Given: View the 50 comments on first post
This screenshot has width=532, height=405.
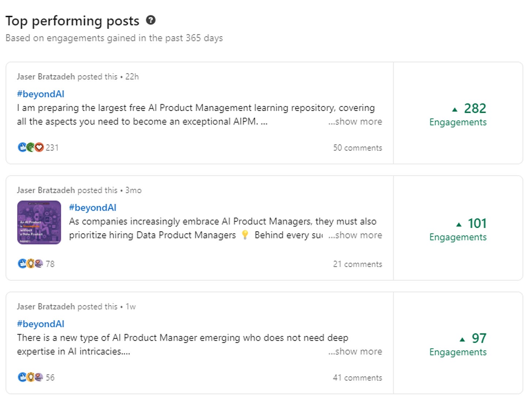Looking at the screenshot, I should pyautogui.click(x=357, y=148).
